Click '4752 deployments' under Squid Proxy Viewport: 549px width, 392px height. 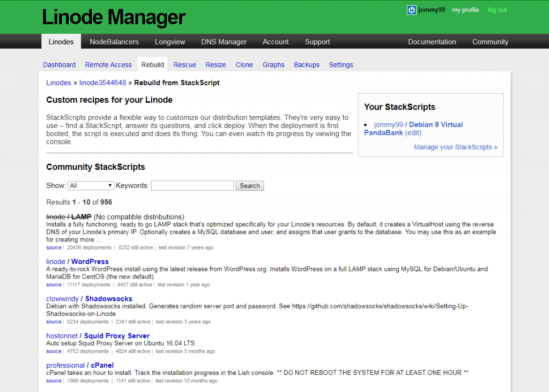pyautogui.click(x=88, y=351)
